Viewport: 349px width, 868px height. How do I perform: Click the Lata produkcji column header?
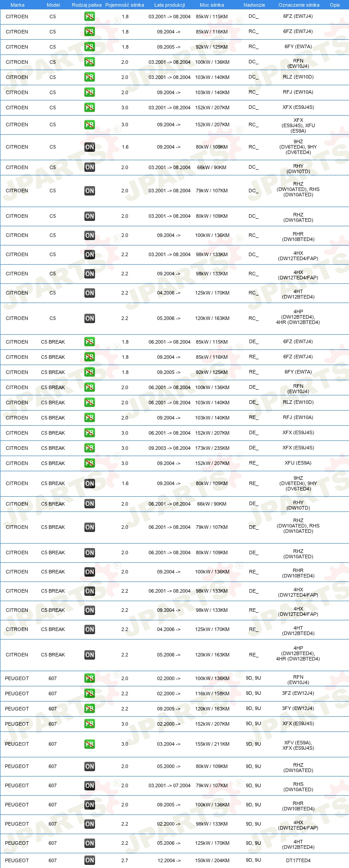(170, 5)
